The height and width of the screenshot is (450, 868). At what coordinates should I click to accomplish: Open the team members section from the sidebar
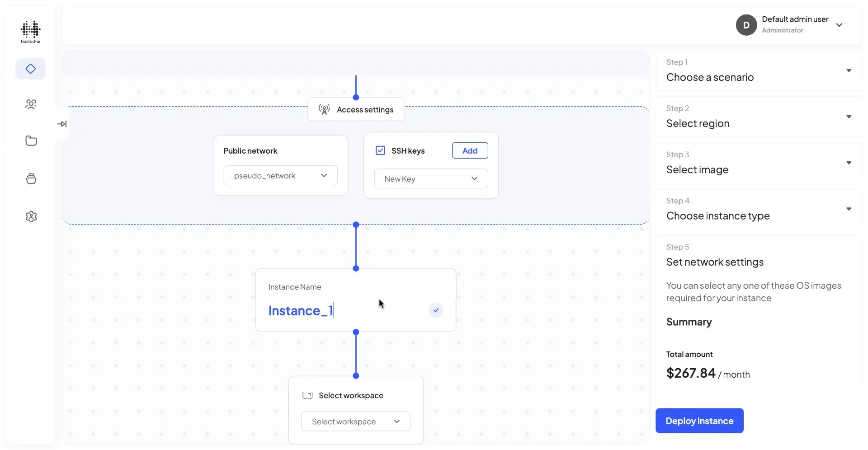click(x=30, y=104)
